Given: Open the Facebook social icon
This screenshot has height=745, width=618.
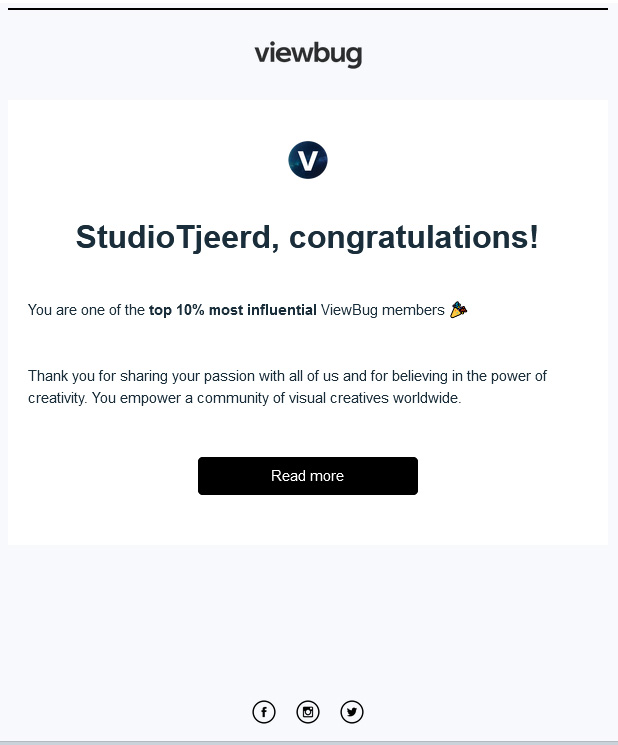Looking at the screenshot, I should [264, 712].
